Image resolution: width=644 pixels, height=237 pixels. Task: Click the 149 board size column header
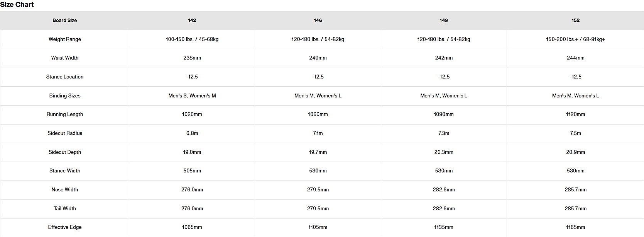[444, 20]
